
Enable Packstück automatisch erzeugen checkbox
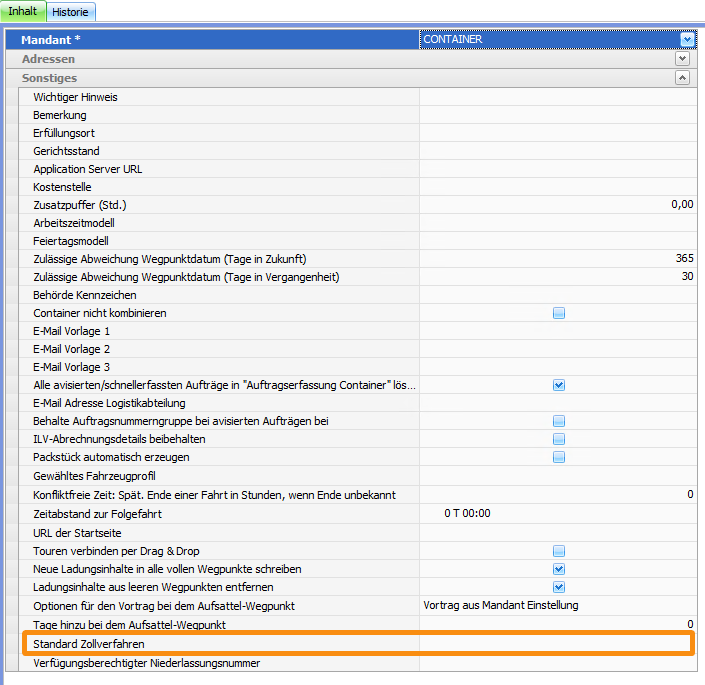pyautogui.click(x=559, y=457)
